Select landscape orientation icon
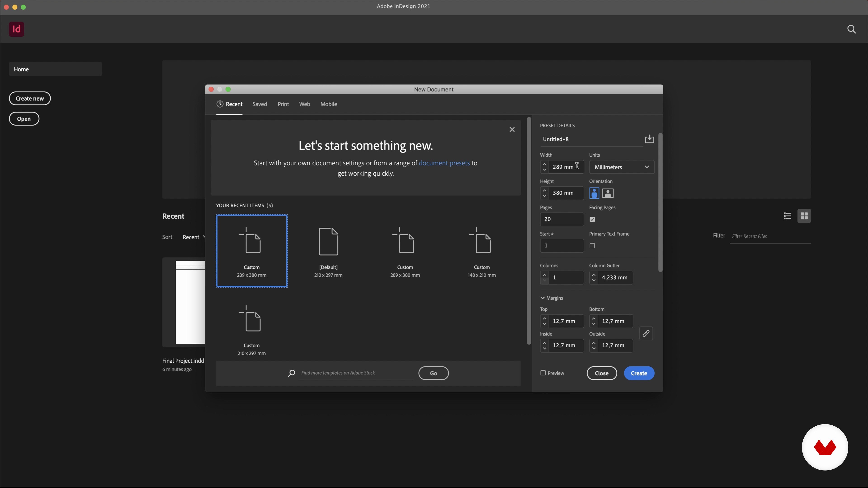Screen dimensions: 868x488 (608, 193)
